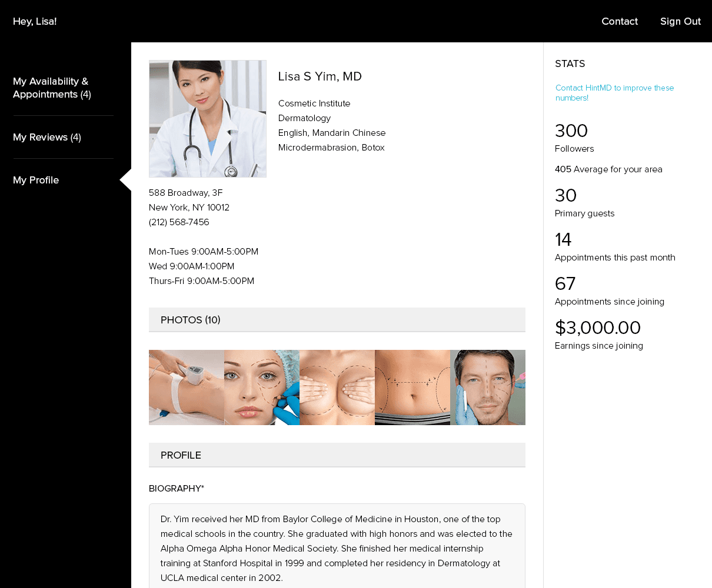This screenshot has height=588, width=712.
Task: Open My Availability & Appointments
Action: (52, 87)
